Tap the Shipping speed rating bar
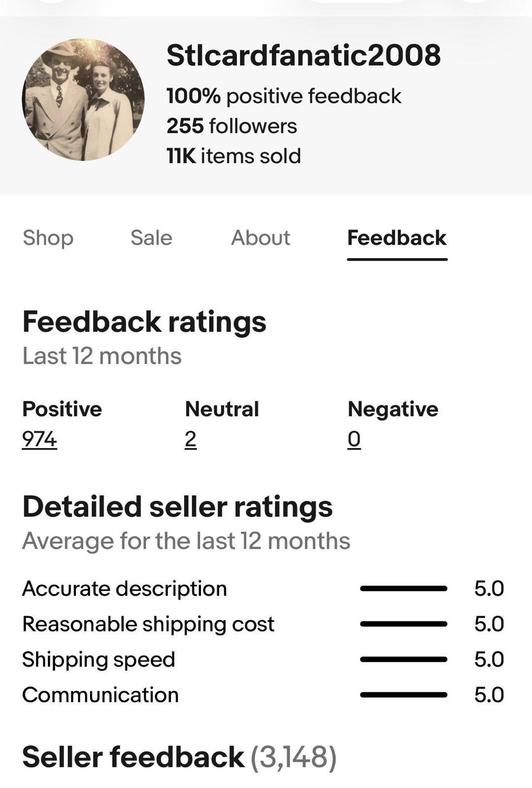 click(403, 659)
